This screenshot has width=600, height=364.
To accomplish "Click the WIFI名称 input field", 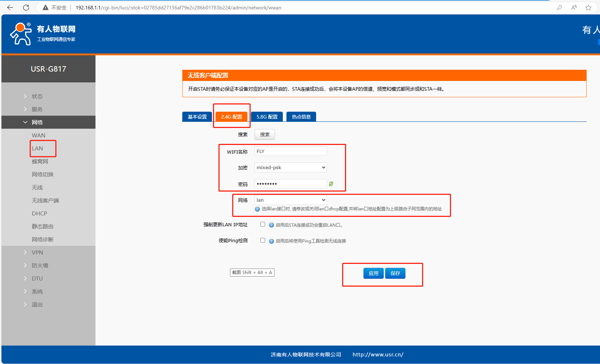I will click(x=290, y=151).
